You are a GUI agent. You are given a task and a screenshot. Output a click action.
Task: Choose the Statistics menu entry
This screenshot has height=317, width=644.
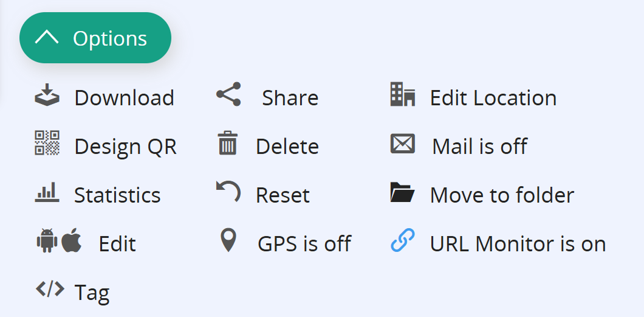tap(117, 195)
